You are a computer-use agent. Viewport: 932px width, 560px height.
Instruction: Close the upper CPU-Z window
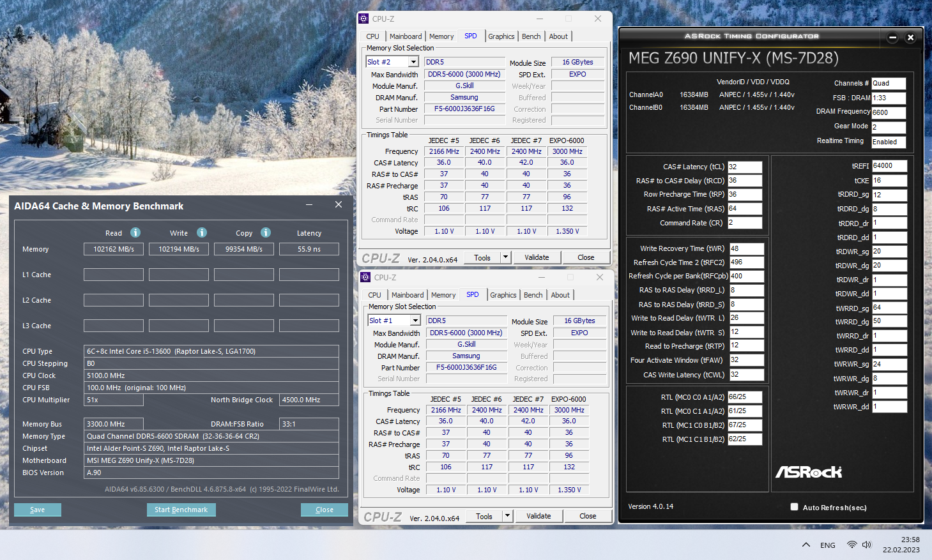598,19
